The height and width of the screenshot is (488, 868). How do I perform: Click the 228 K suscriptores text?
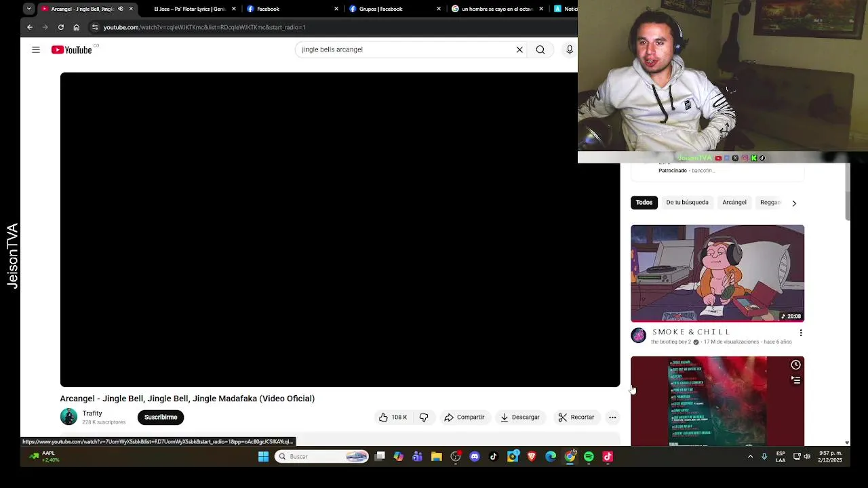pyautogui.click(x=104, y=422)
